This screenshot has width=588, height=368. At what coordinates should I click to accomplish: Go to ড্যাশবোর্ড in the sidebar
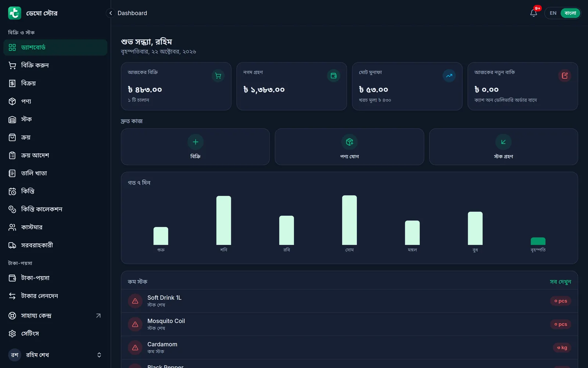tap(55, 47)
